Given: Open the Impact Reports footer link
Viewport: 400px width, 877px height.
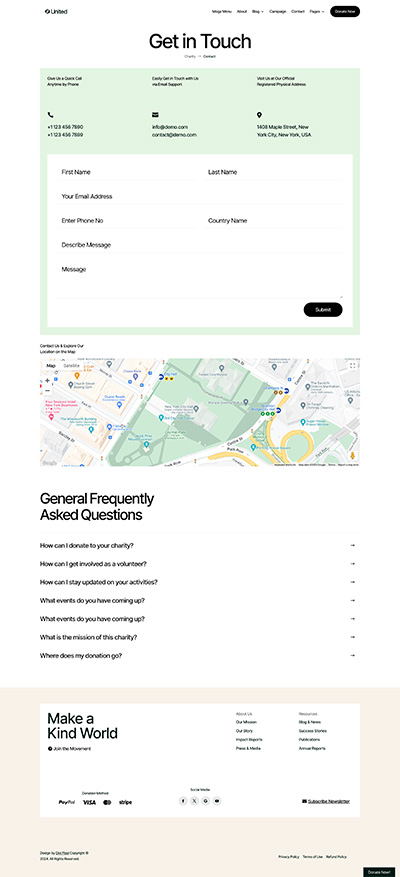Looking at the screenshot, I should [249, 739].
